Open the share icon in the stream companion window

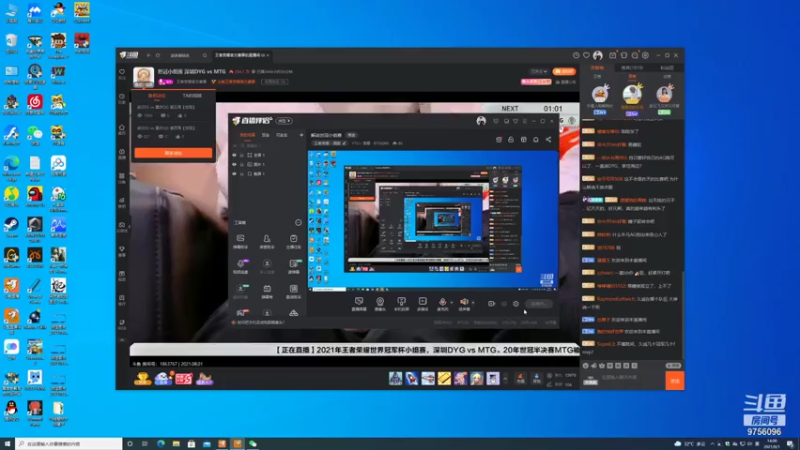(548, 139)
